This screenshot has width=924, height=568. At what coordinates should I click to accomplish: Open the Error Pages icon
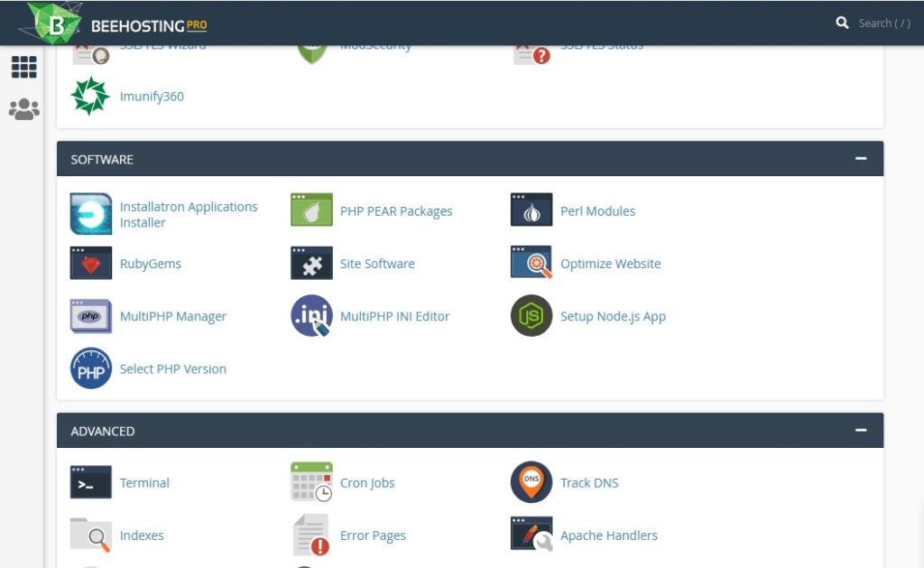click(311, 535)
